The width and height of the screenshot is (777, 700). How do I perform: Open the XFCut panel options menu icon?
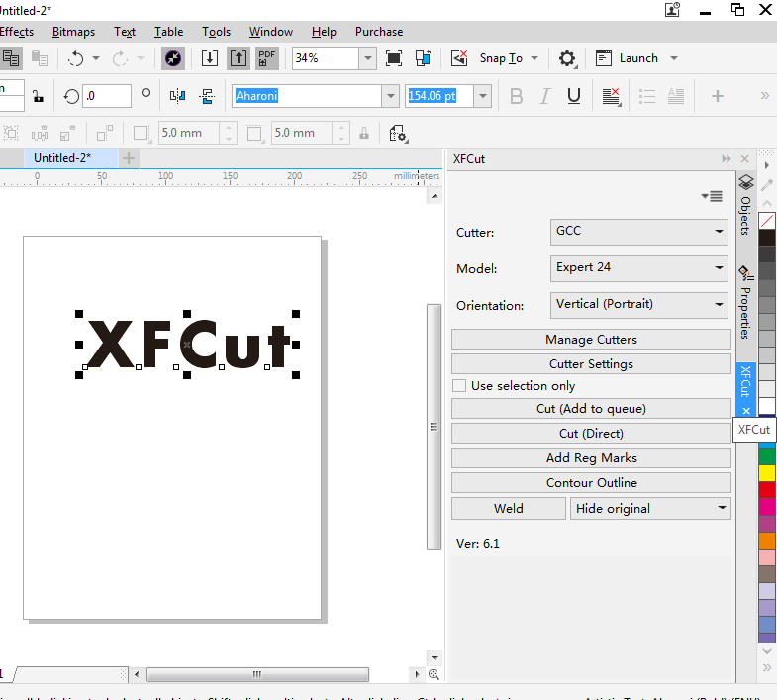pos(712,196)
